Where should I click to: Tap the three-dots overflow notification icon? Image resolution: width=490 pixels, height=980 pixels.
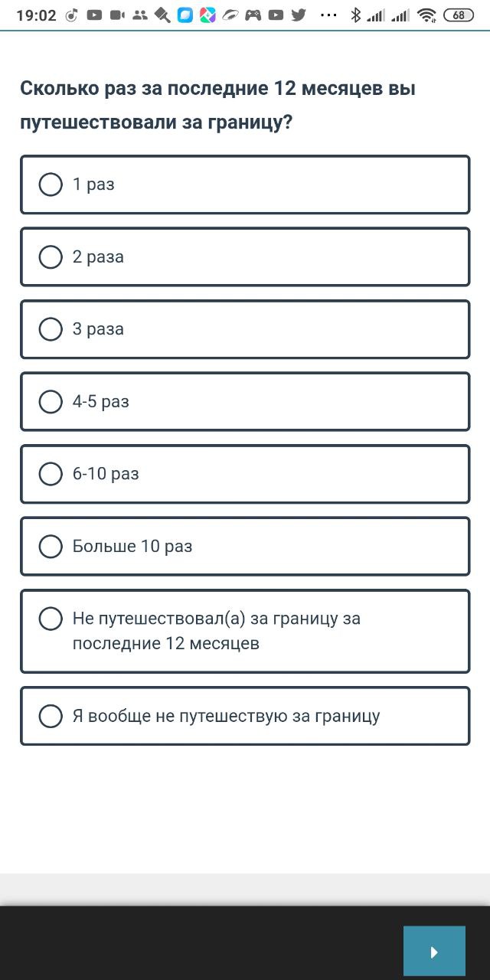328,15
